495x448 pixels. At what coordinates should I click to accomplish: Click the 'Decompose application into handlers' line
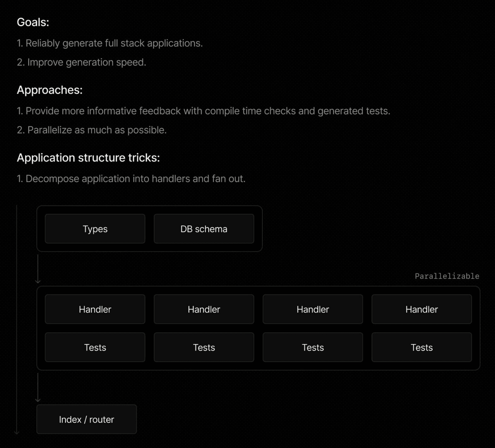point(131,179)
